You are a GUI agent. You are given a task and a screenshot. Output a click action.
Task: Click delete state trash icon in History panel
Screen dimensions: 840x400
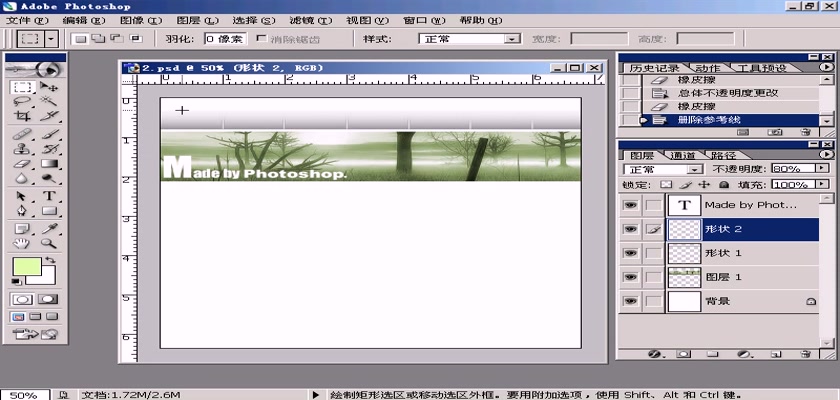click(806, 131)
